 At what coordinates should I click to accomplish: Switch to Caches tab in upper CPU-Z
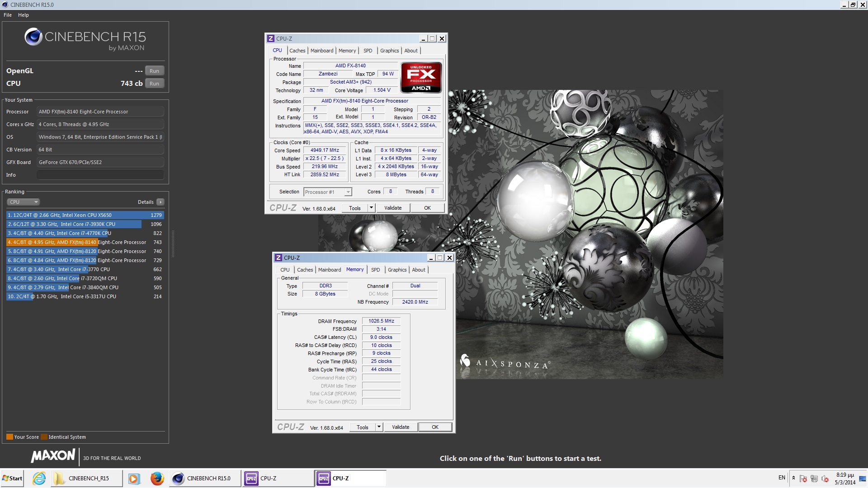pos(297,51)
